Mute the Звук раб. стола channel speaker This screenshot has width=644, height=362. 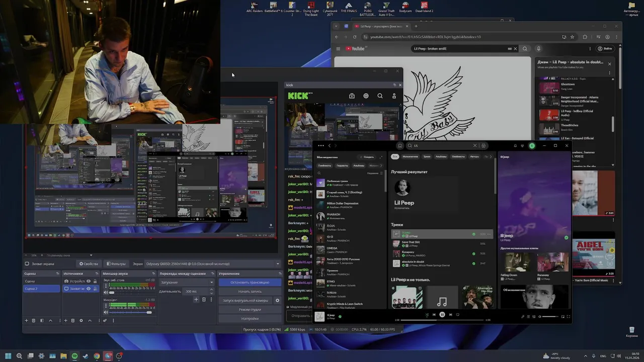pos(106,292)
